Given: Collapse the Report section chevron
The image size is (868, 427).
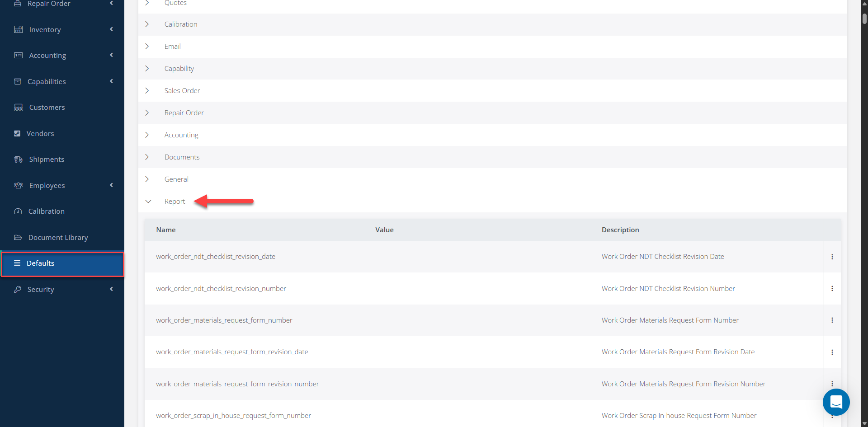Looking at the screenshot, I should click(148, 202).
